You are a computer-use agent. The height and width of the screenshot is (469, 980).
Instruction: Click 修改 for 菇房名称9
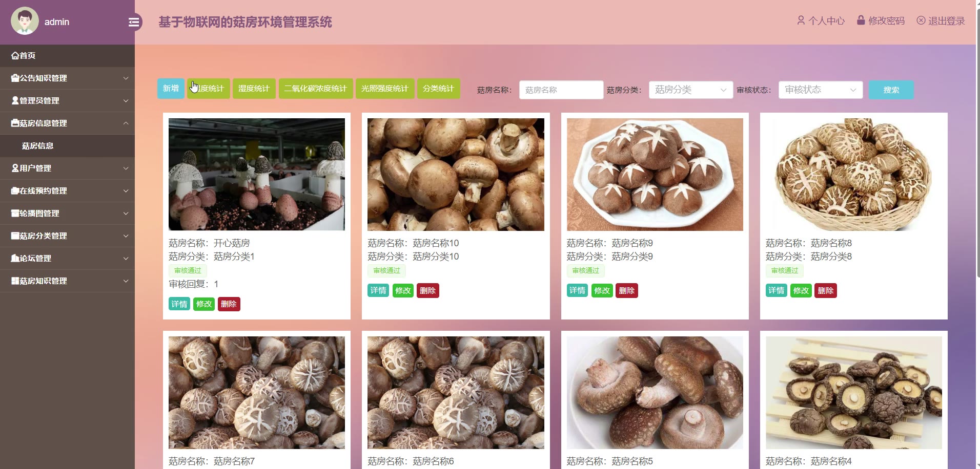602,291
